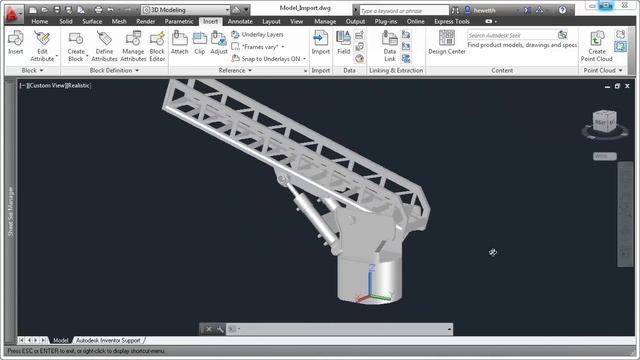Viewport: 640px width, 360px height.
Task: Click the hewetth sign-in account button
Action: tap(481, 10)
